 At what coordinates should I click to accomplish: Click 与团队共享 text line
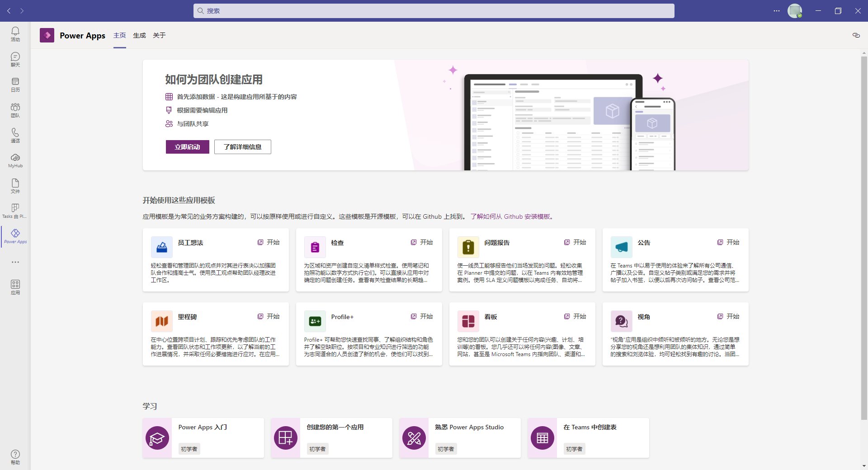pos(193,124)
